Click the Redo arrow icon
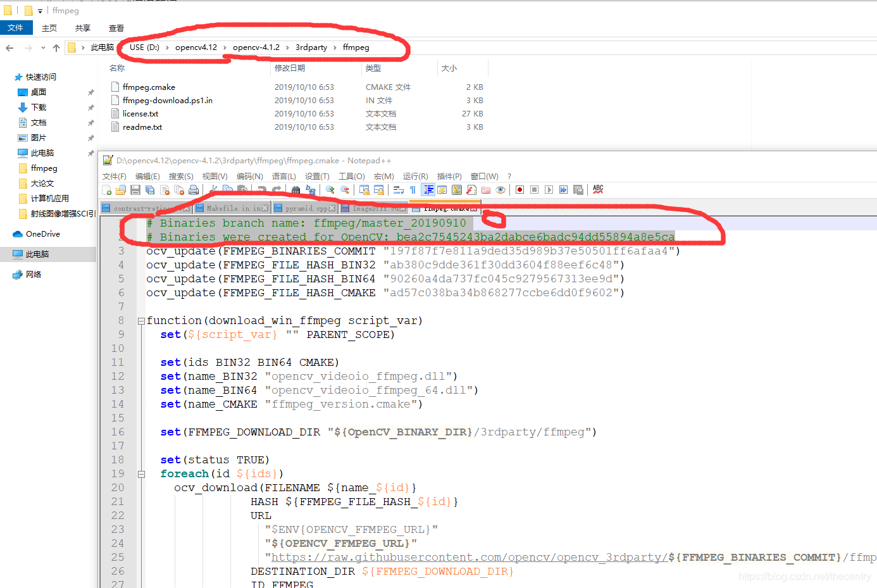Screen dimensions: 877x588 tap(277, 190)
